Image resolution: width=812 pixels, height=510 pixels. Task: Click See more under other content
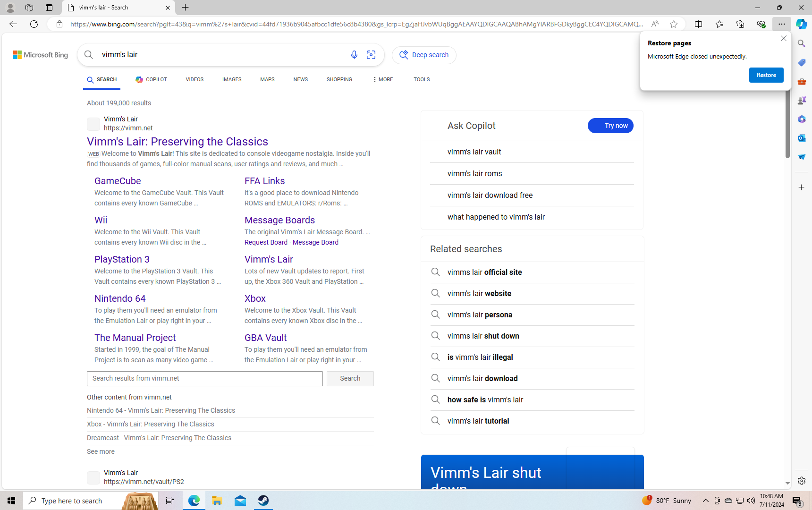[x=101, y=451]
